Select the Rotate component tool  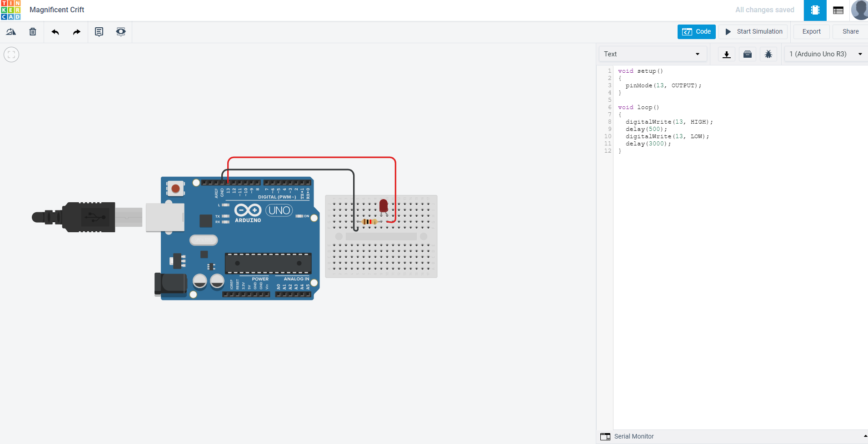(x=11, y=32)
